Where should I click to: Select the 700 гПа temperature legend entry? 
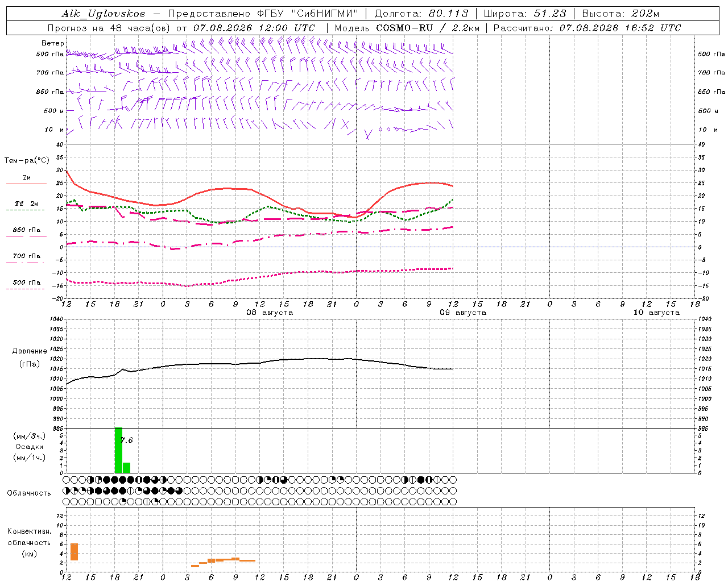pos(26,259)
